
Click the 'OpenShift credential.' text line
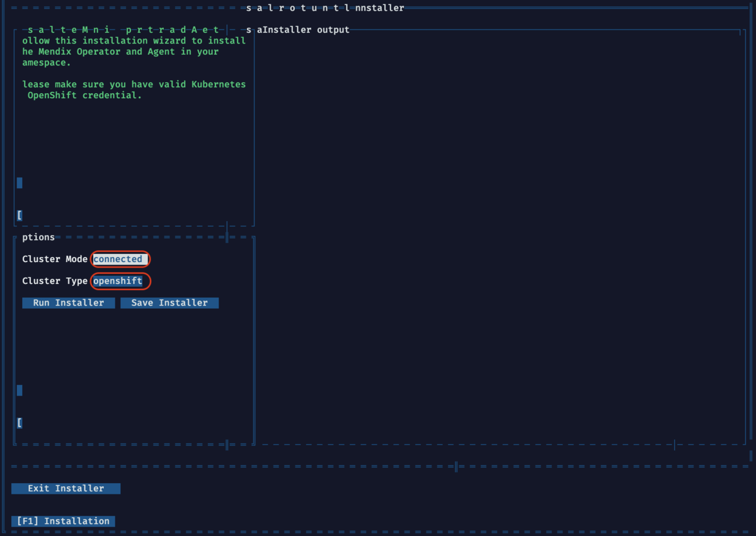pyautogui.click(x=85, y=95)
